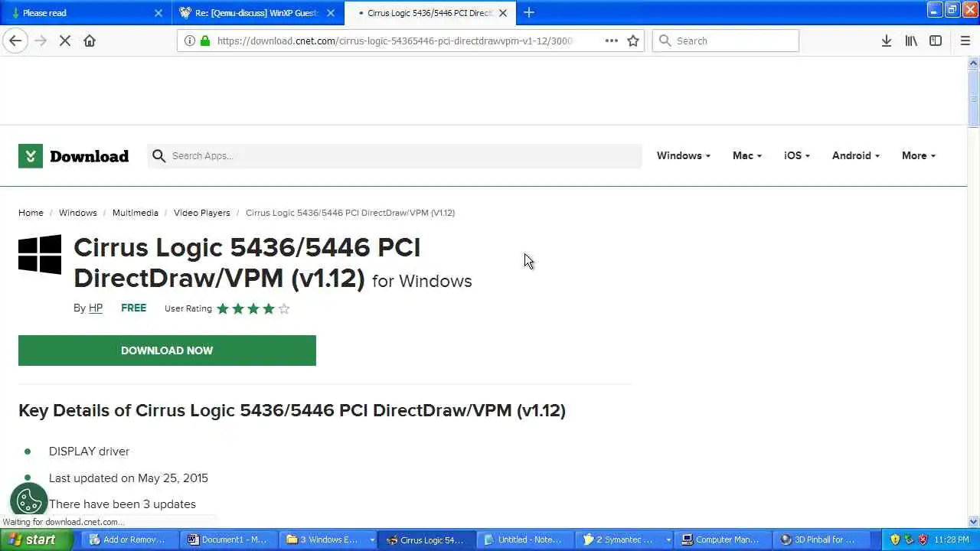The height and width of the screenshot is (551, 980).
Task: Click the Cirrus Logic 5436/5446 page title heading
Action: pyautogui.click(x=273, y=263)
